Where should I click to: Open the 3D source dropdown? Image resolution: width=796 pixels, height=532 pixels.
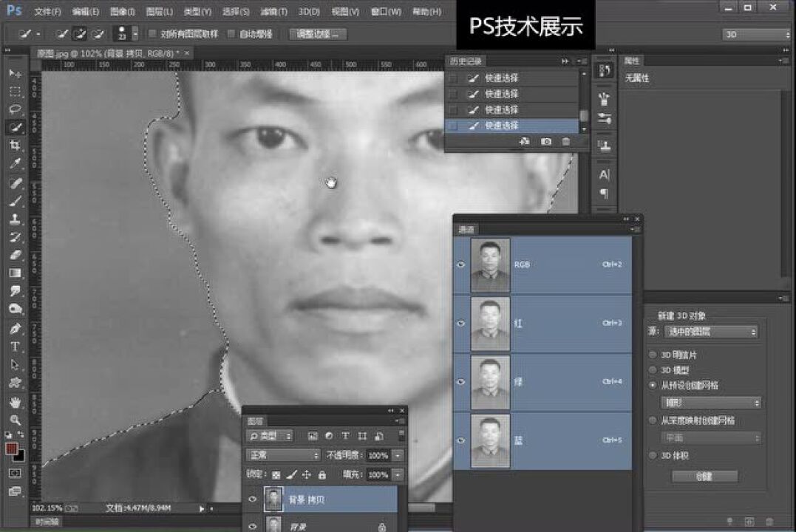pos(711,332)
